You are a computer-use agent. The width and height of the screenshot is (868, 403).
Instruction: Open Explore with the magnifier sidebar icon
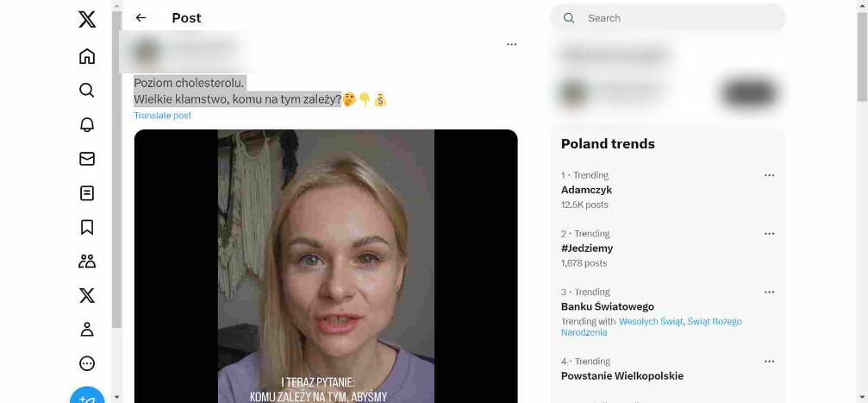[87, 91]
